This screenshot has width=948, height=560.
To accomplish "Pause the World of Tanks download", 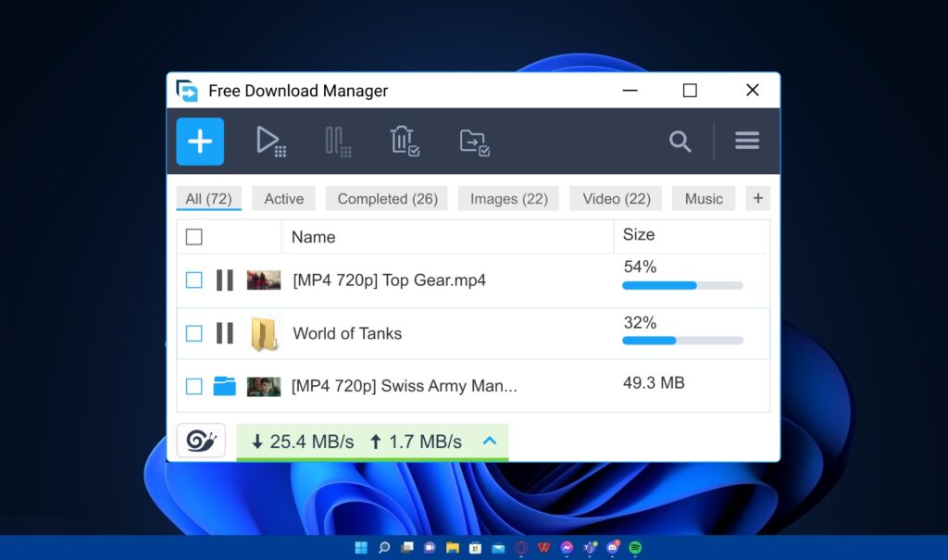I will (x=225, y=333).
